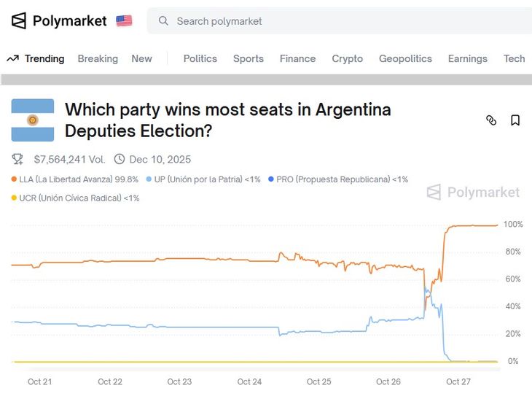The image size is (532, 396).
Task: Select the Crypto category
Action: [x=347, y=58]
